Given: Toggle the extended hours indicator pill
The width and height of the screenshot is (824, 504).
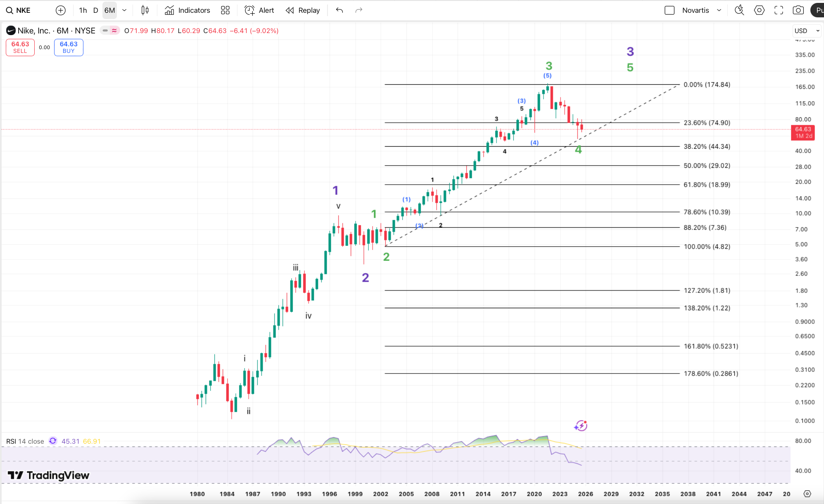Looking at the screenshot, I should [110, 31].
